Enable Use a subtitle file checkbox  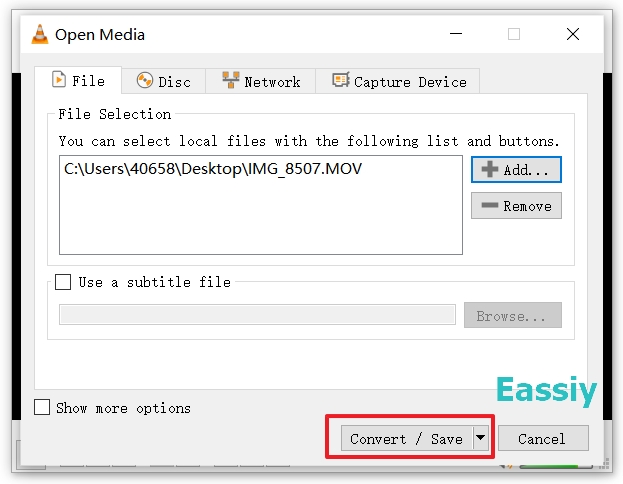coord(63,282)
